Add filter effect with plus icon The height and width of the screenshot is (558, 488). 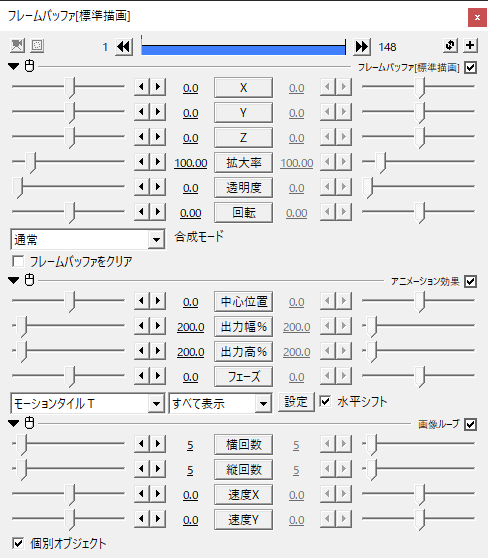pyautogui.click(x=470, y=45)
